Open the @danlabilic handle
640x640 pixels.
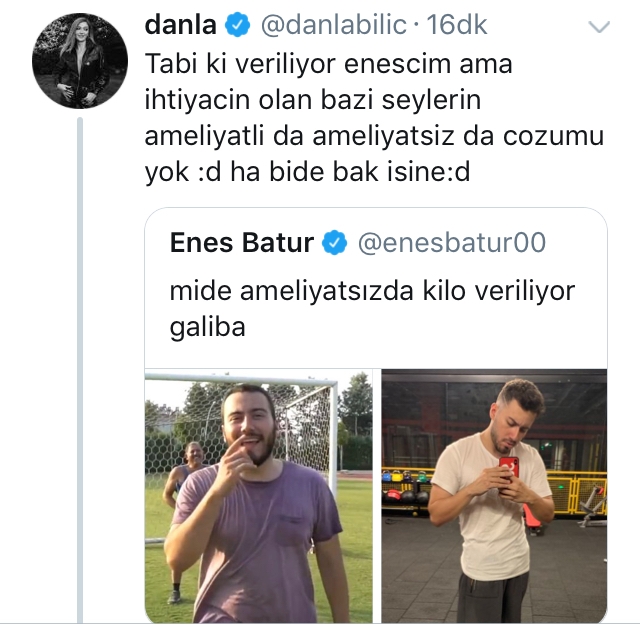(x=334, y=25)
